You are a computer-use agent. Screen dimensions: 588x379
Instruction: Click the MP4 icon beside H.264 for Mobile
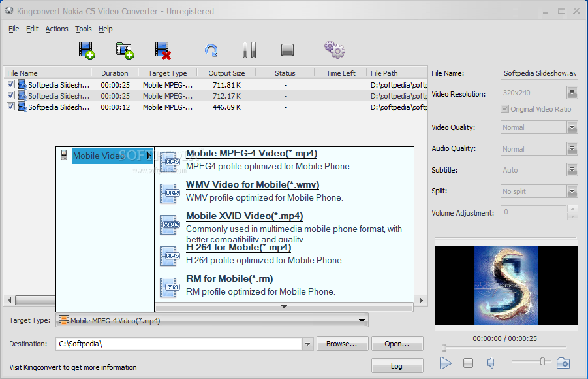click(x=170, y=255)
